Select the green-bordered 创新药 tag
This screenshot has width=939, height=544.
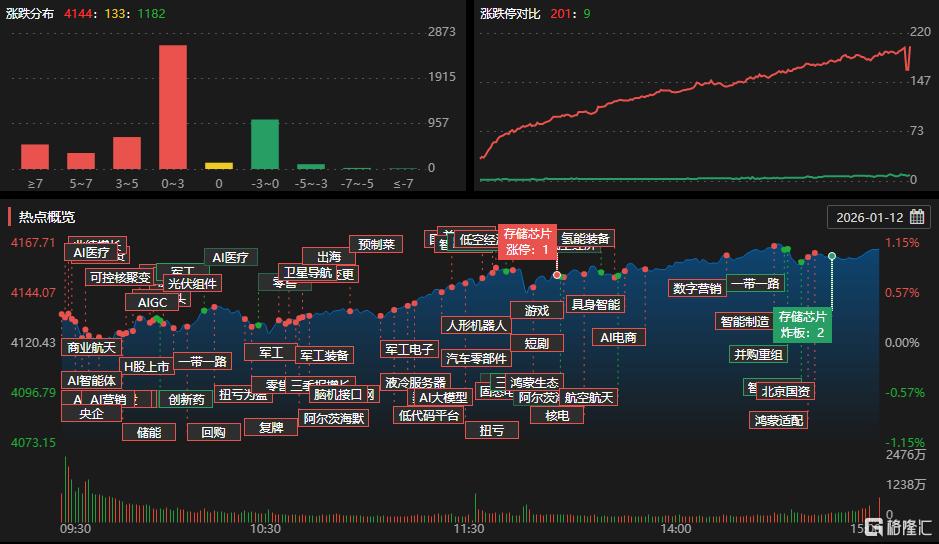tap(186, 399)
